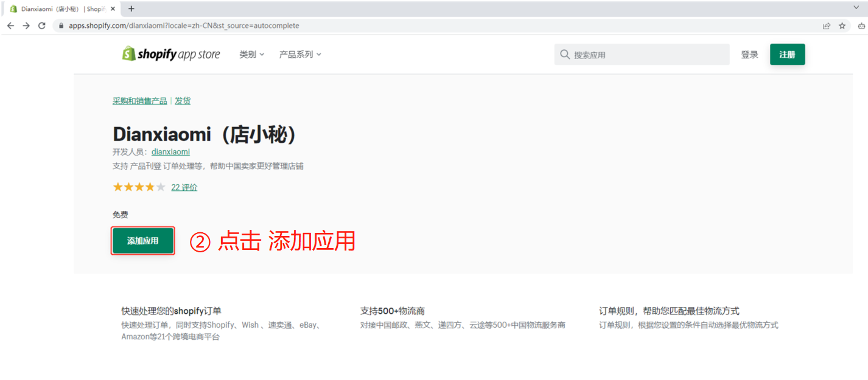Click the browser back arrow
Screen dimensions: 868x380
pyautogui.click(x=10, y=26)
